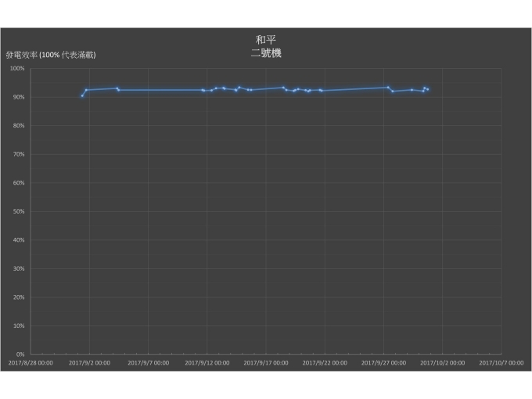This screenshot has width=532, height=399.
Task: Click the 90% y-axis label
Action: click(19, 97)
